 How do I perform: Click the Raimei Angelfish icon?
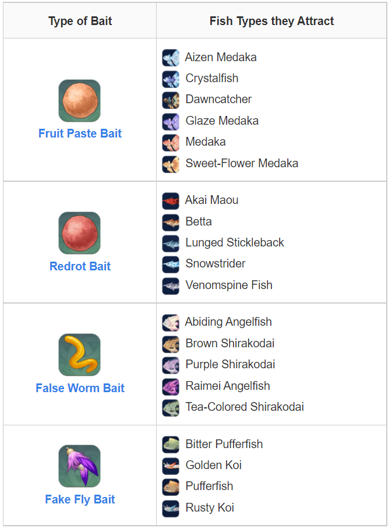[171, 386]
